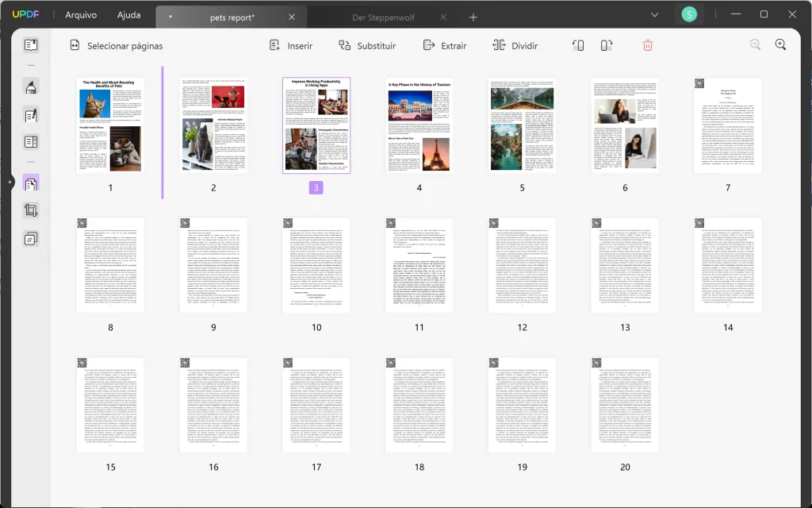This screenshot has width=812, height=508.
Task: Select page 20 thumbnail
Action: click(625, 405)
